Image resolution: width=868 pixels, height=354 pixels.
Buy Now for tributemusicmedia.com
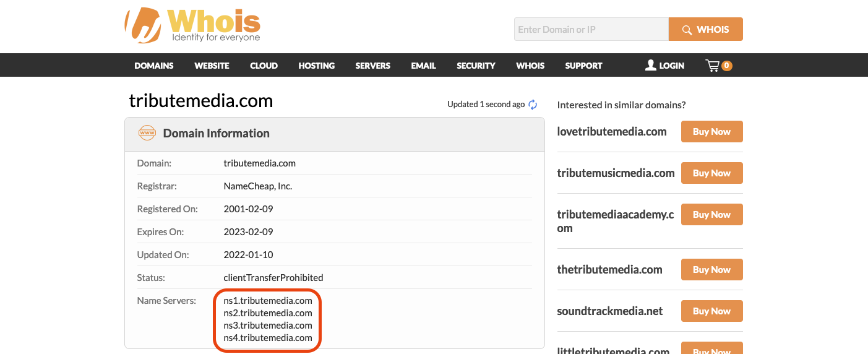(711, 173)
